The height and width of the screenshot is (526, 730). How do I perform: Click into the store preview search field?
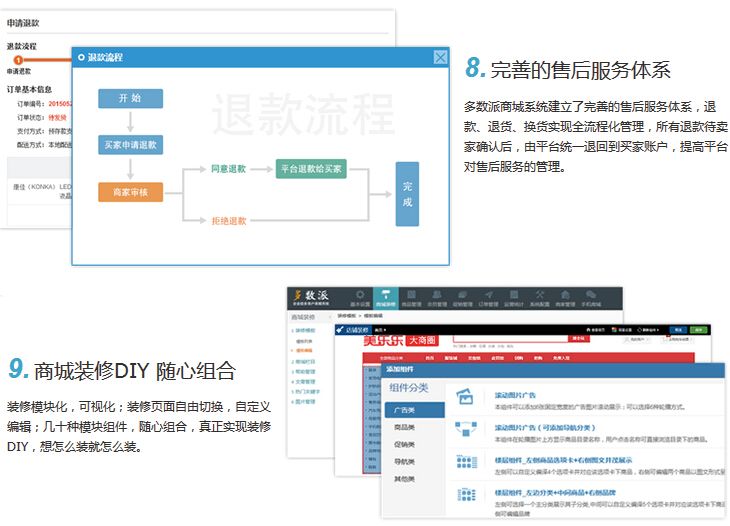coord(510,338)
